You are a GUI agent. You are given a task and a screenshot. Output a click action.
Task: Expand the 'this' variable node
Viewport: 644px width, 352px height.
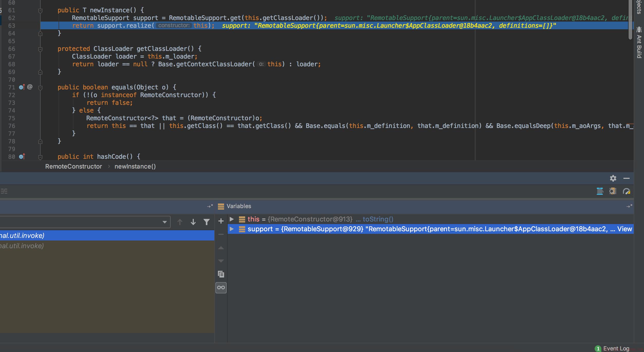[x=232, y=219]
